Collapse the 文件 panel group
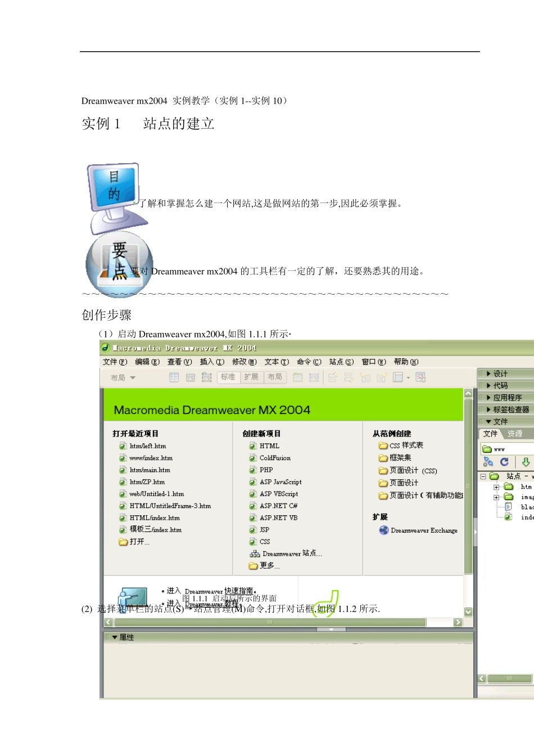 pyautogui.click(x=489, y=421)
